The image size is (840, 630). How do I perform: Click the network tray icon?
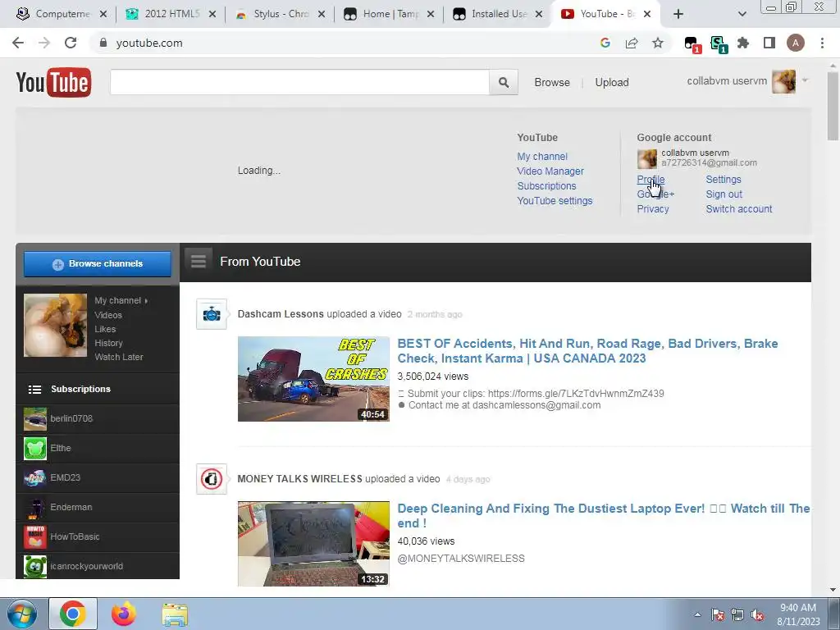[x=737, y=614]
